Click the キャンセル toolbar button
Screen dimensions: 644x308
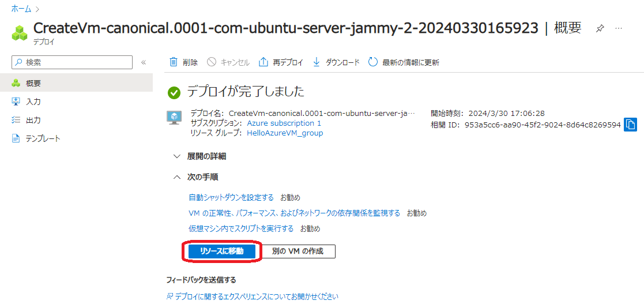coord(228,62)
